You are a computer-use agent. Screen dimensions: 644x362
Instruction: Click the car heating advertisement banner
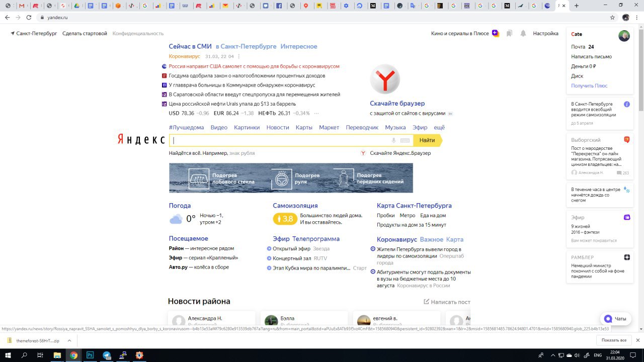point(291,177)
